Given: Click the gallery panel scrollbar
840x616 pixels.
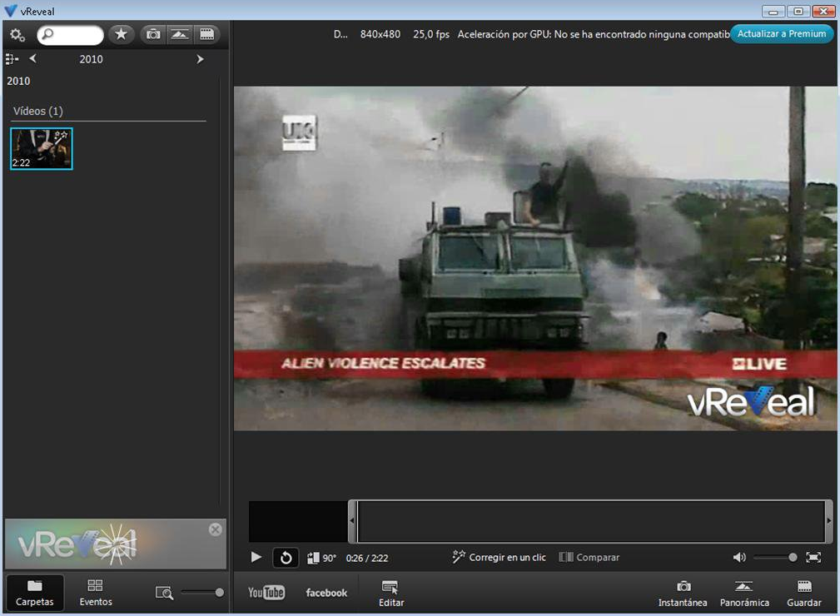Looking at the screenshot, I should coord(220,292).
